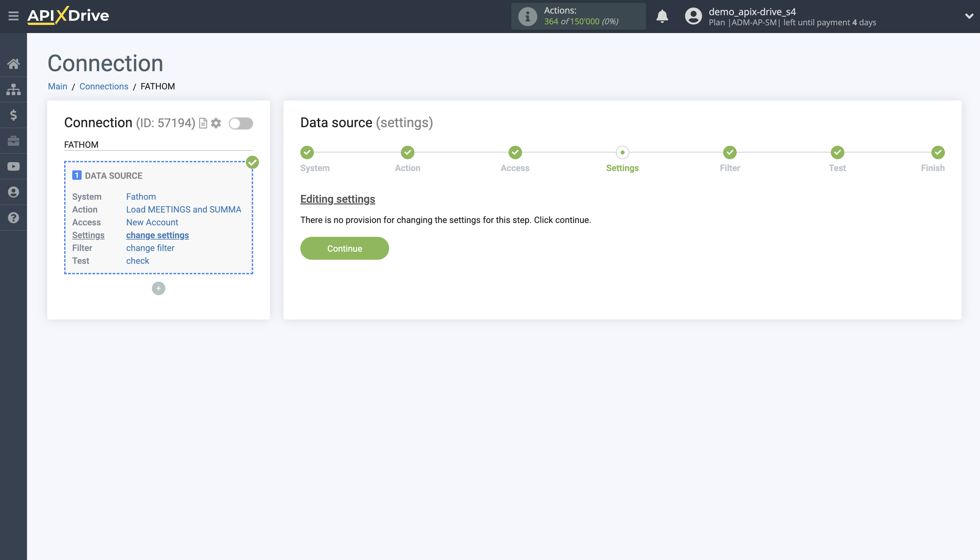Open the YouTube video tutorials icon

pos(14,166)
